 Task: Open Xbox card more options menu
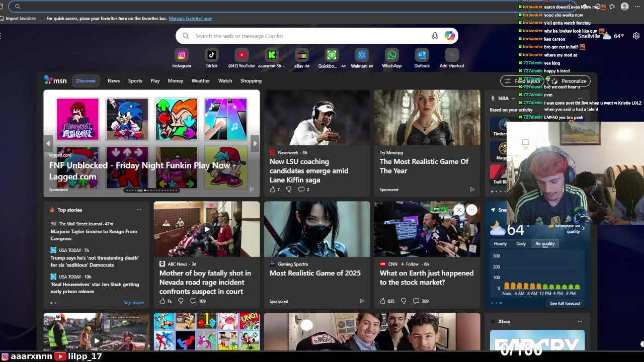coord(580,322)
